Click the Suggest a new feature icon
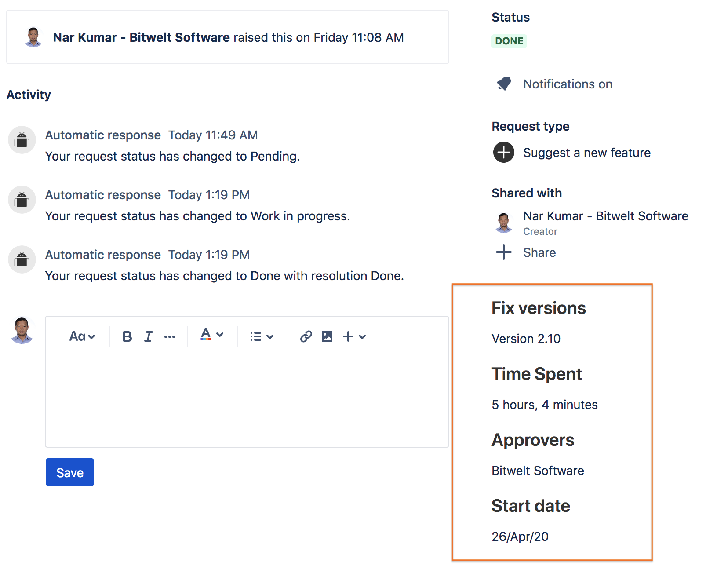Image resolution: width=728 pixels, height=584 pixels. (504, 153)
